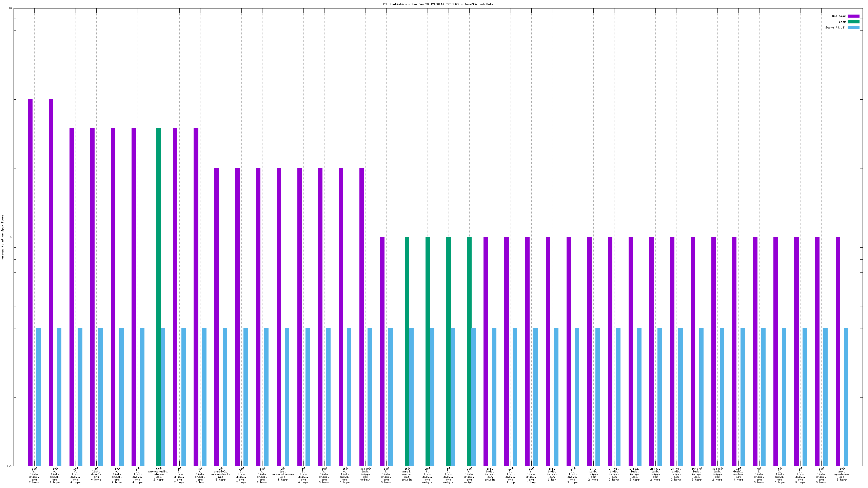The height and width of the screenshot is (488, 868).
Task: Select the 36409@ iadb.isipp.com origin label
Action: [366, 474]
